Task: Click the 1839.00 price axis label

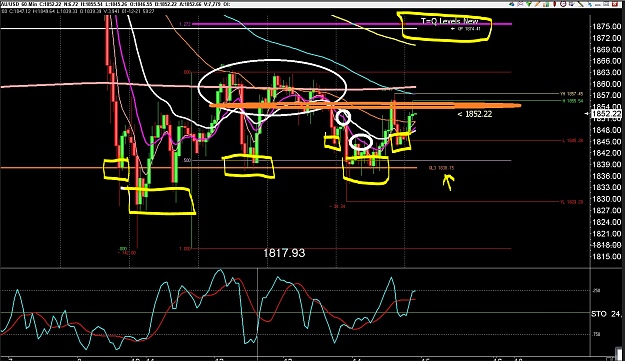Action: pyautogui.click(x=606, y=165)
